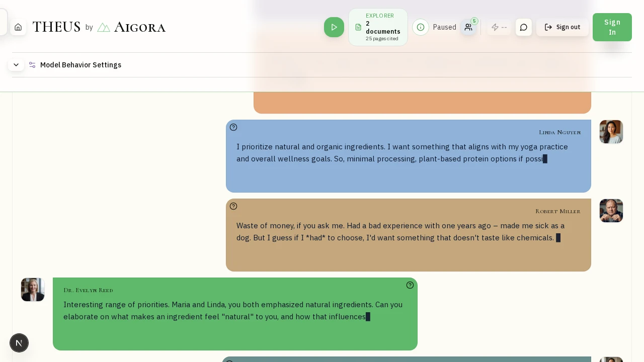644x362 pixels.
Task: Expand Model Behavior Settings chevron
Action: click(x=16, y=65)
